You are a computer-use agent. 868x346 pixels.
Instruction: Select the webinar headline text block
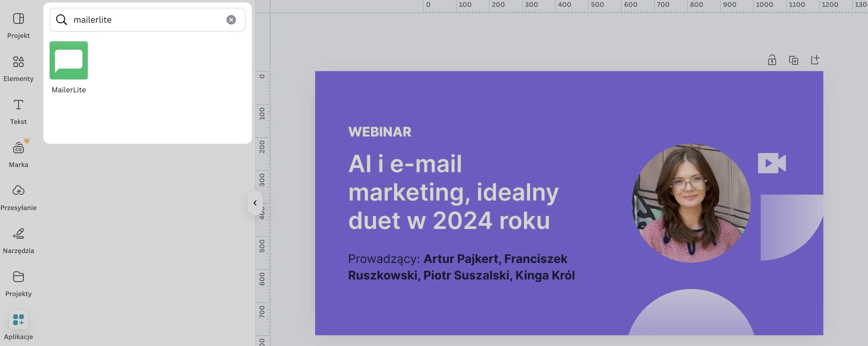(x=453, y=192)
